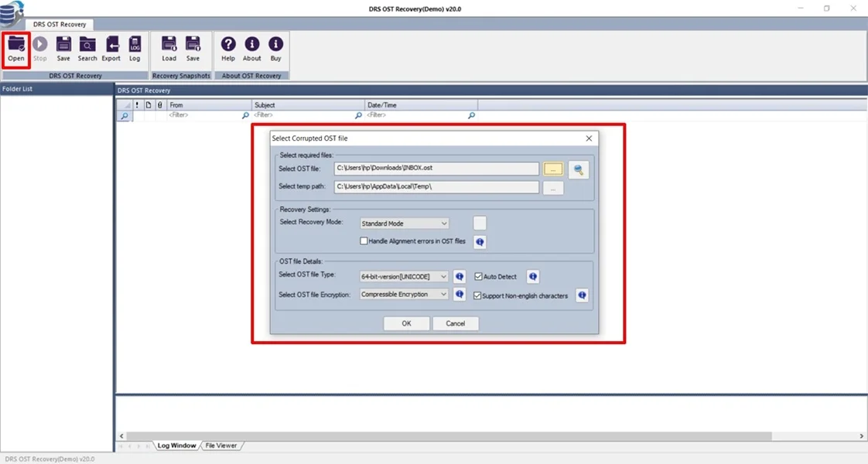This screenshot has height=464, width=868.
Task: Select the DRS OST Recovery ribbon tab
Action: [60, 24]
